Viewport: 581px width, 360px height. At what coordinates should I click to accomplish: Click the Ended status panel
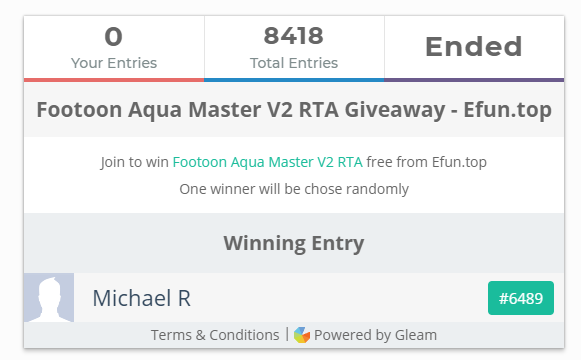(474, 47)
